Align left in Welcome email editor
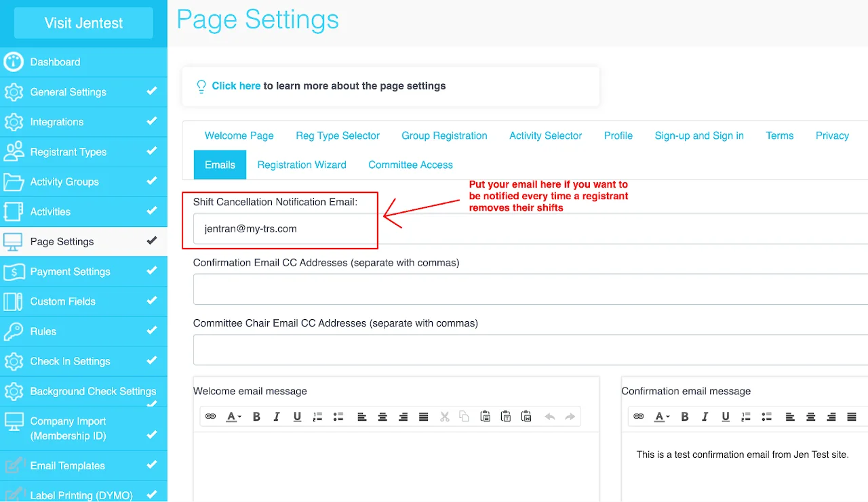This screenshot has height=502, width=868. tap(362, 417)
